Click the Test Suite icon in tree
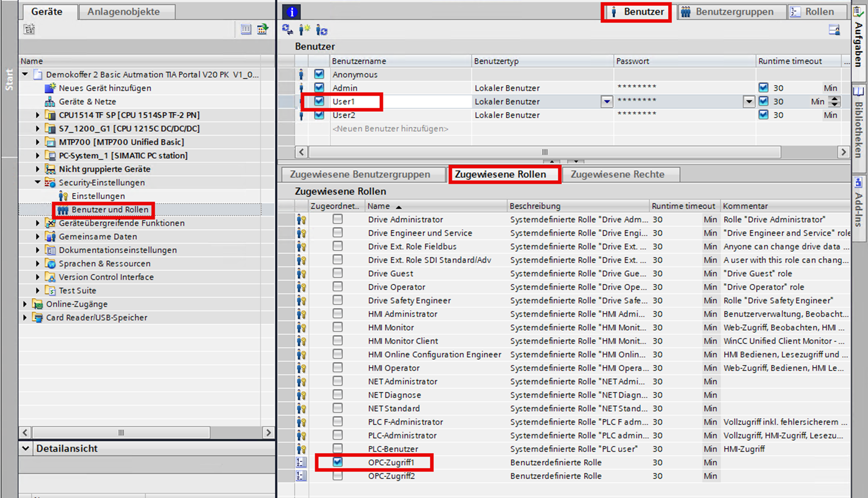Image resolution: width=868 pixels, height=498 pixels. tap(50, 290)
